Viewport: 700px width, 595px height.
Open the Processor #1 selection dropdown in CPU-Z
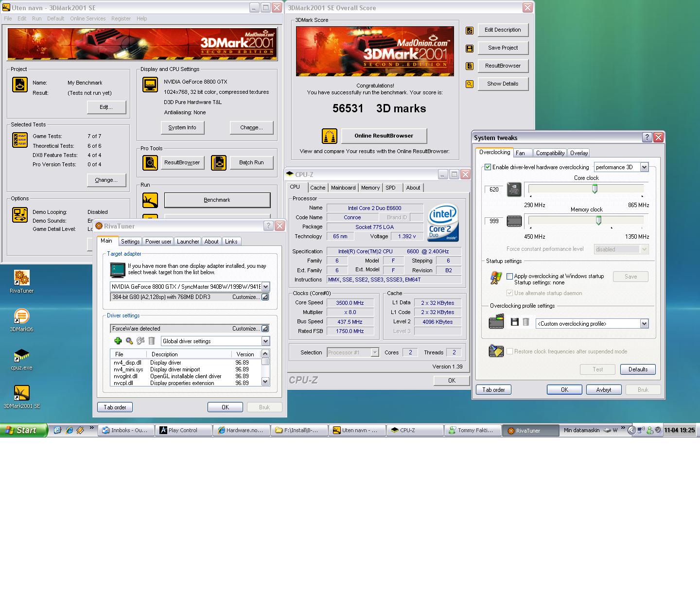(x=375, y=352)
